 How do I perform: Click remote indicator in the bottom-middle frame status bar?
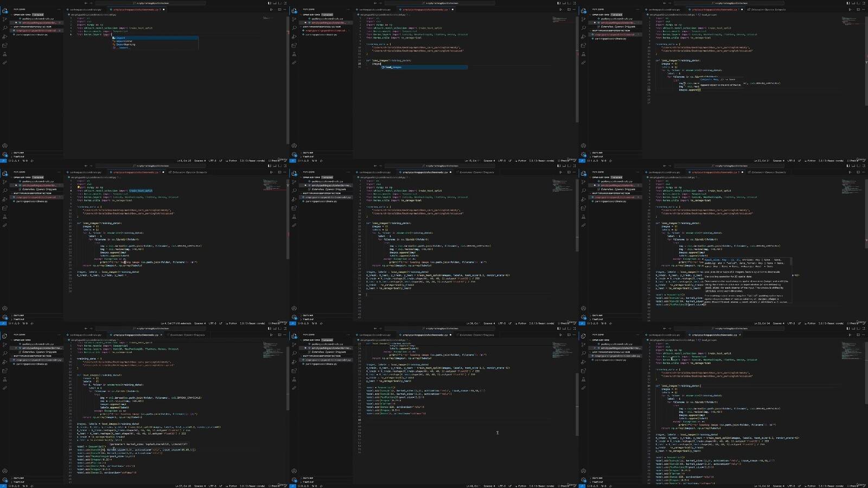click(292, 486)
